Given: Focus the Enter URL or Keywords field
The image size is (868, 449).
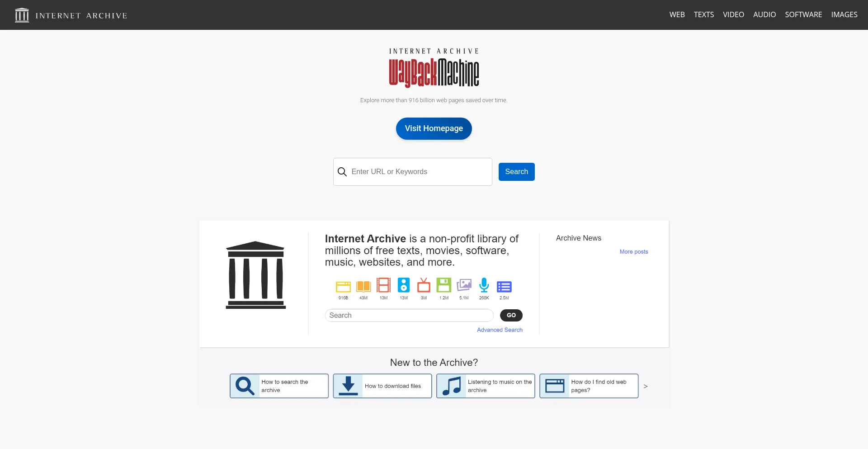Looking at the screenshot, I should (418, 172).
